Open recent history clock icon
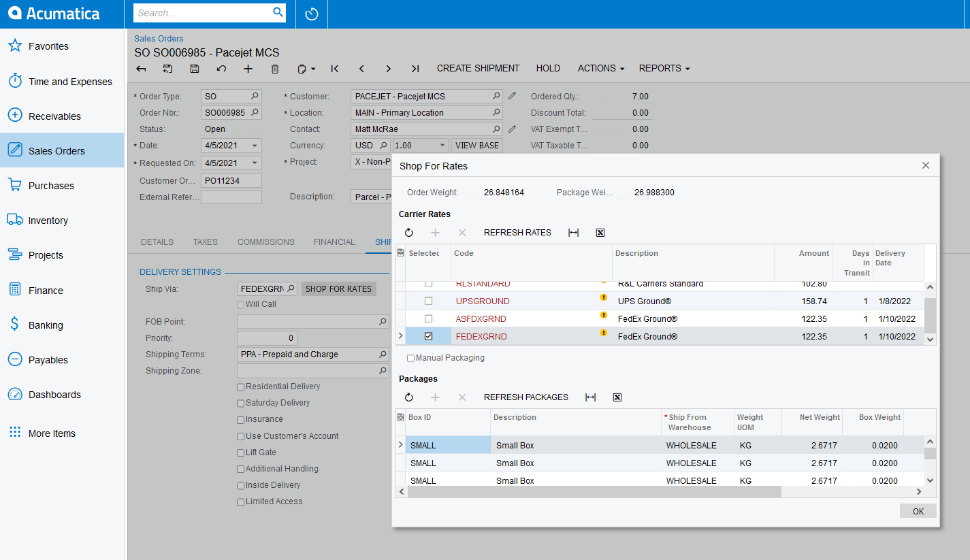 pyautogui.click(x=312, y=14)
